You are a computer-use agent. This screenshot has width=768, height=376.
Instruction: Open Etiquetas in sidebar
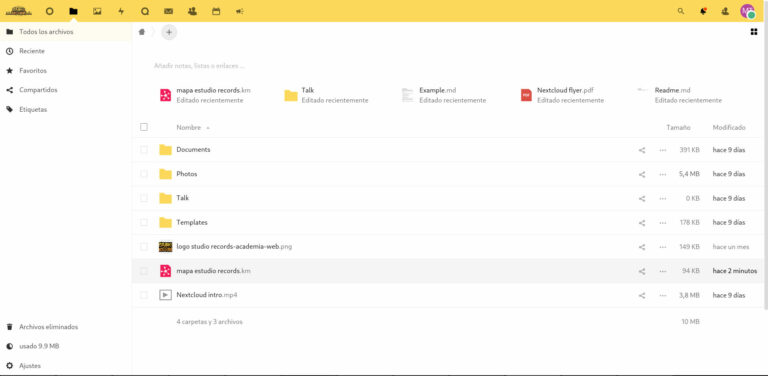[x=66, y=110]
